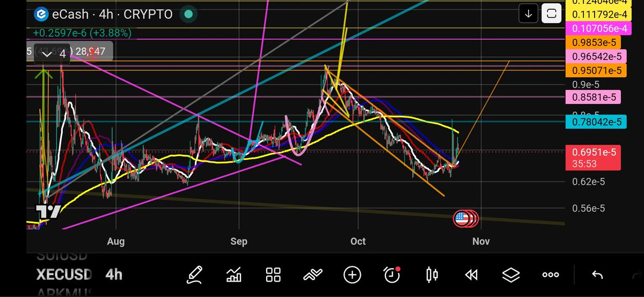
Task: Click the +3.88% price change text
Action: pyautogui.click(x=109, y=33)
